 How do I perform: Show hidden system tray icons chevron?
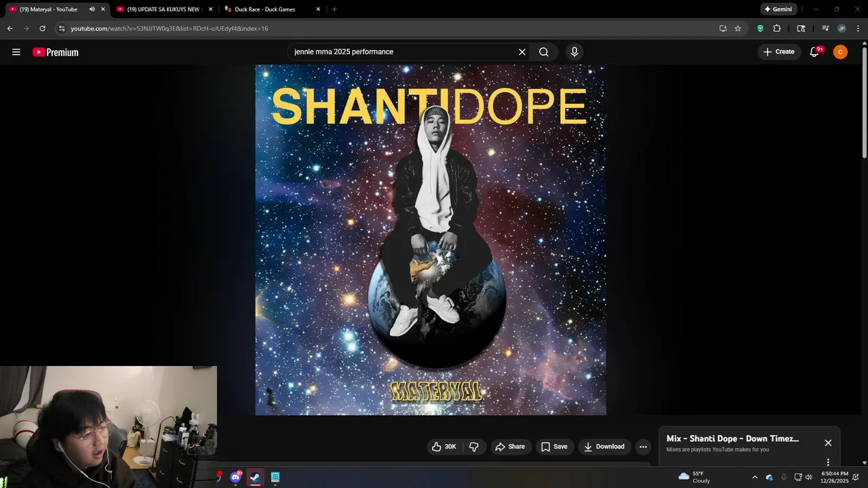point(755,477)
